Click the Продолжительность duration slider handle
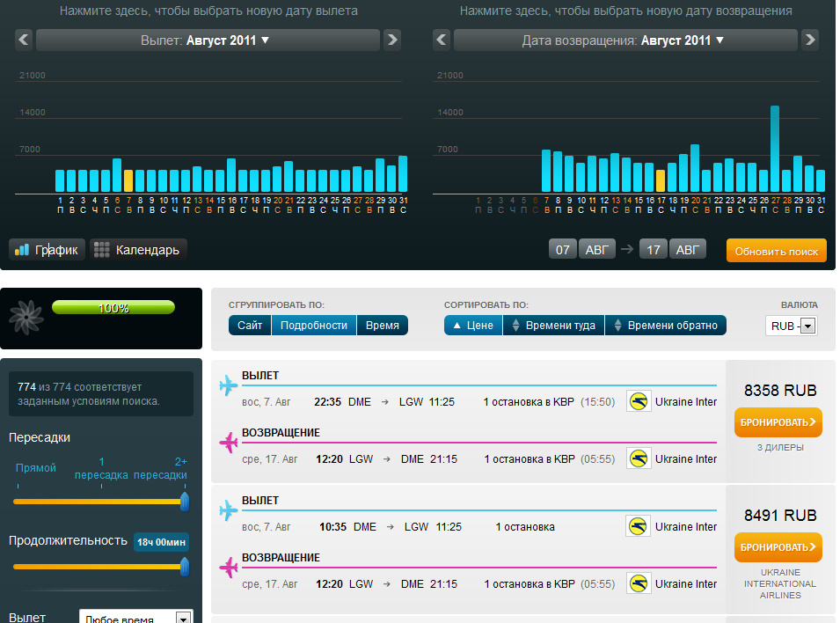 (185, 566)
